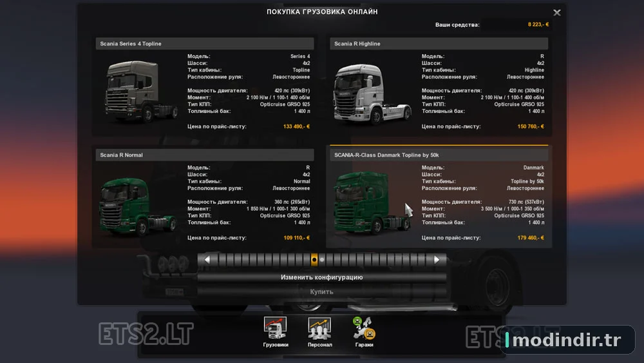This screenshot has height=363, width=644.
Task: Click the Highline cabin type value
Action: [x=535, y=70]
